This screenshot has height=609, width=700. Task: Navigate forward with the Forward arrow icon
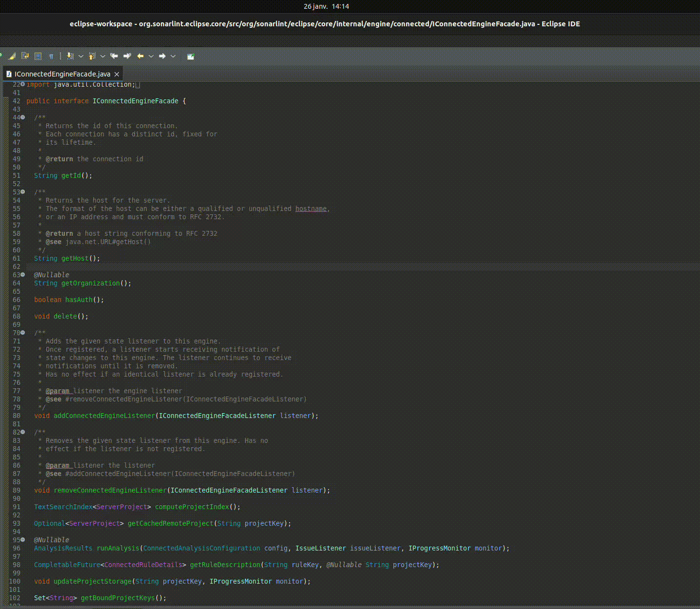(162, 56)
